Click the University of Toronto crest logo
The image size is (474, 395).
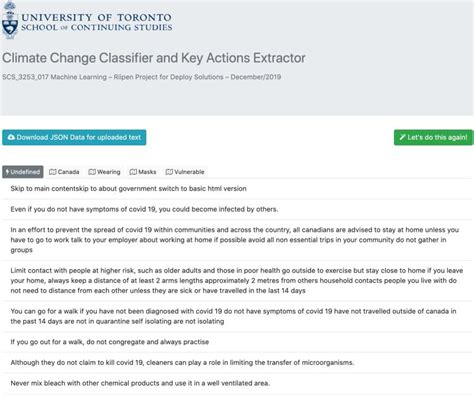pos(10,20)
